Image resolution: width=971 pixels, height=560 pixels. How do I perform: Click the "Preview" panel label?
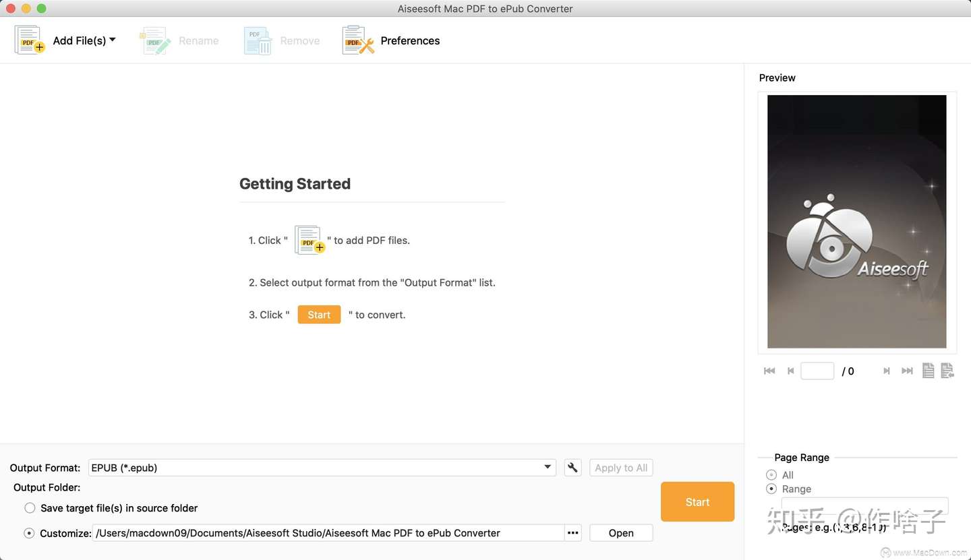point(777,77)
